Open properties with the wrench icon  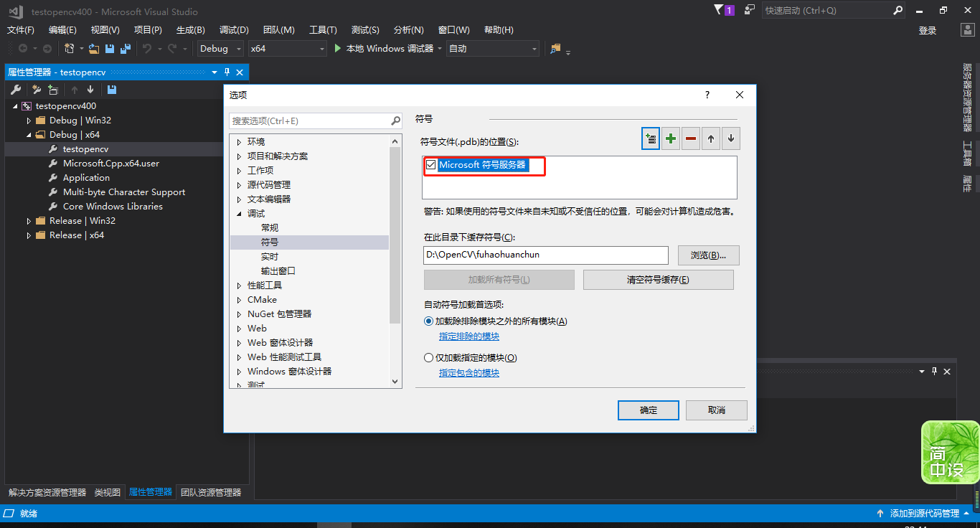pyautogui.click(x=15, y=89)
